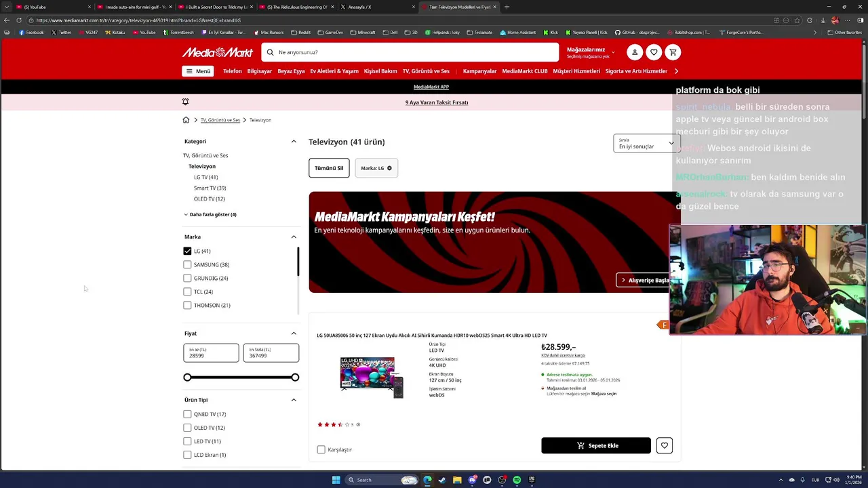Check the SAMSUNG brand checkbox
The width and height of the screenshot is (868, 488).
tap(187, 264)
